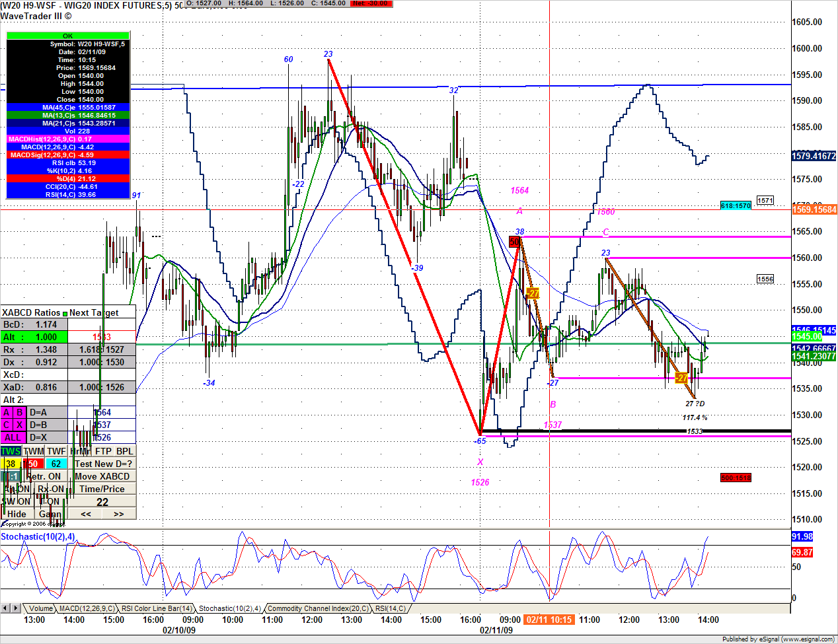Click the red 1533 next target cell
Image resolution: width=838 pixels, height=644 pixels.
(102, 337)
